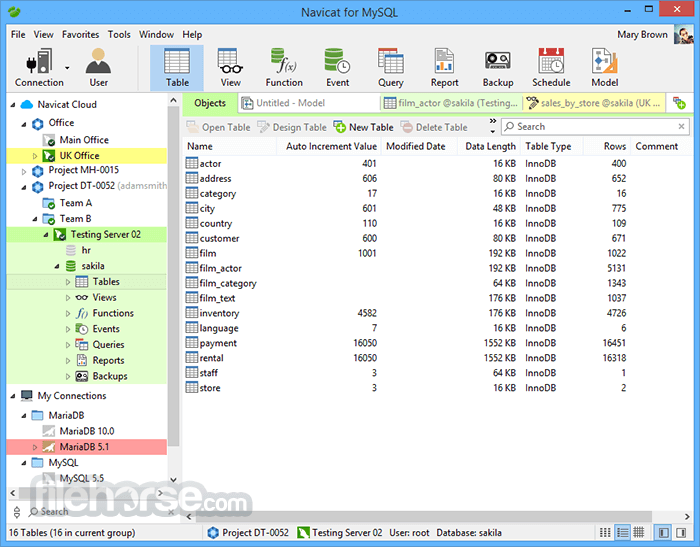Open the File menu

point(18,34)
